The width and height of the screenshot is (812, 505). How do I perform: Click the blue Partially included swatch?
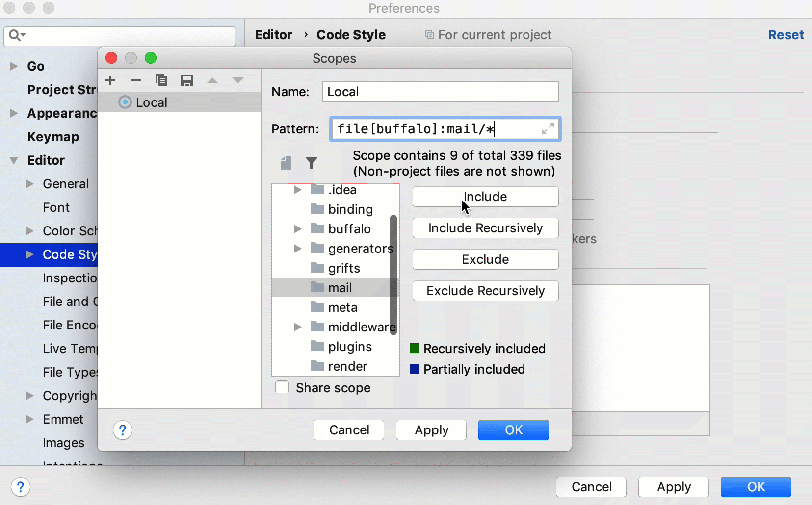[415, 369]
